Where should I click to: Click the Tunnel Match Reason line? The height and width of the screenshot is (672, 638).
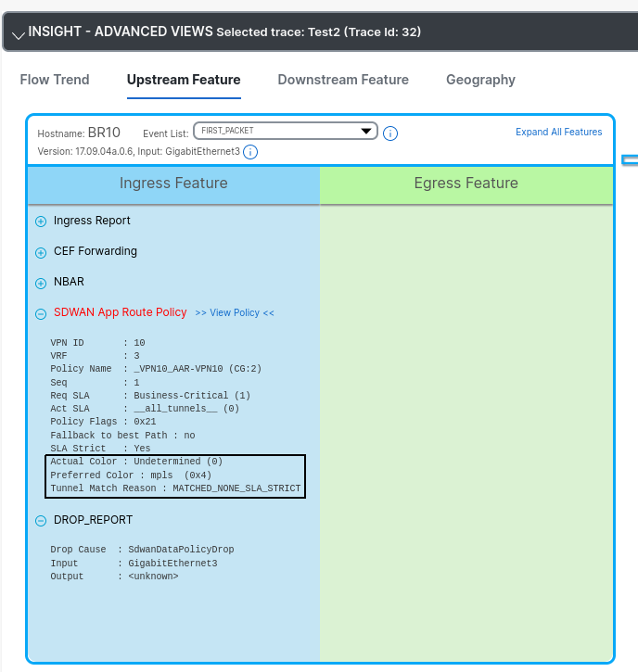[x=175, y=488]
